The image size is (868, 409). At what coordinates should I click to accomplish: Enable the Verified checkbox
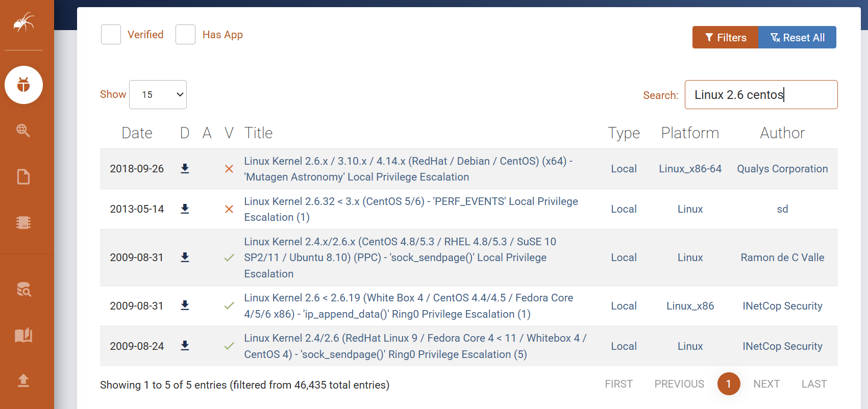[x=111, y=35]
